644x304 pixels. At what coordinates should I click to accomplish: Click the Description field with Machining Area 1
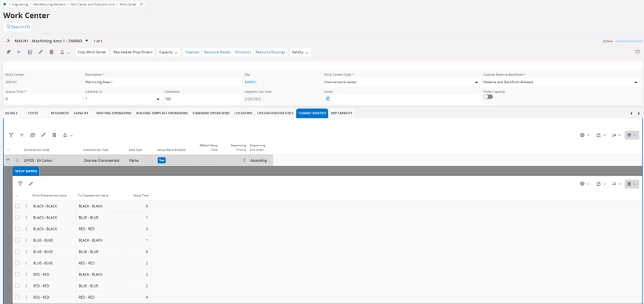[163, 82]
